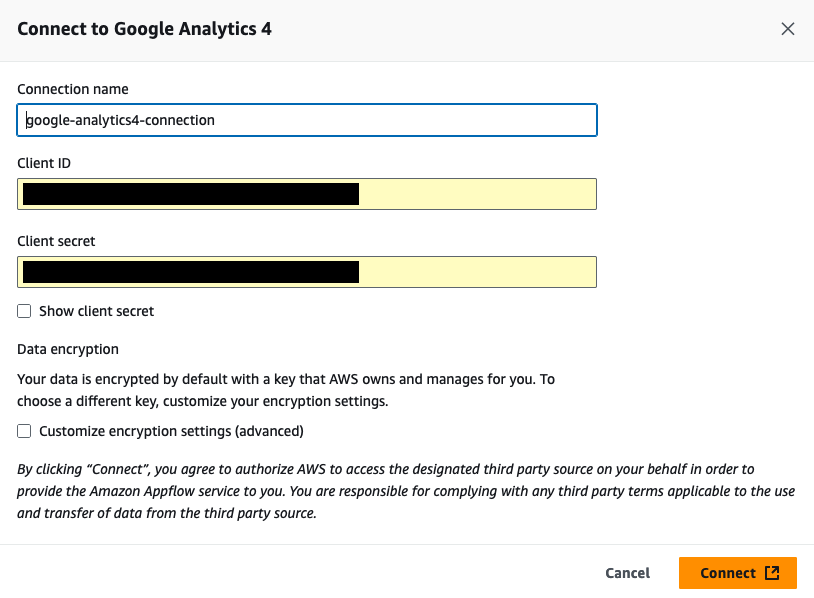Click inside the Connection name field
Viewport: 814px width, 598px height.
pos(307,120)
